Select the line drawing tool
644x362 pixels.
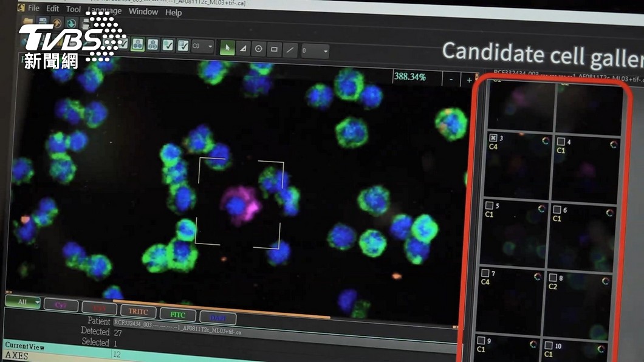tap(290, 50)
